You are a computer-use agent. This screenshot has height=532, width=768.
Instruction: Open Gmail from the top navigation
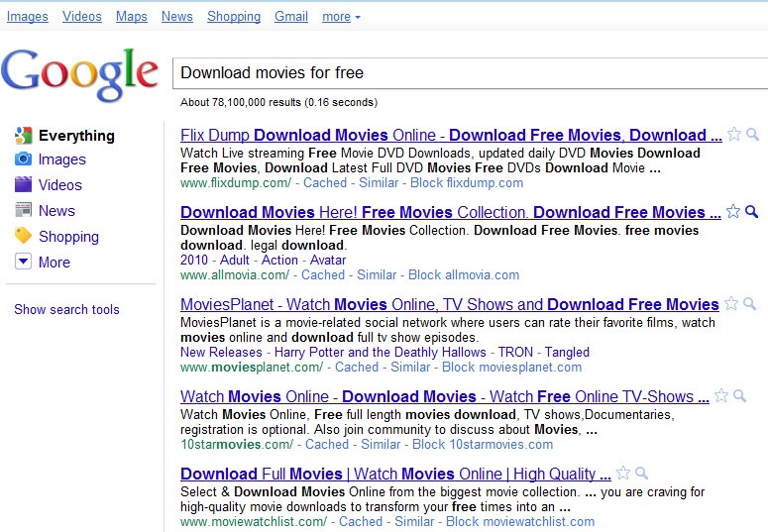point(291,17)
